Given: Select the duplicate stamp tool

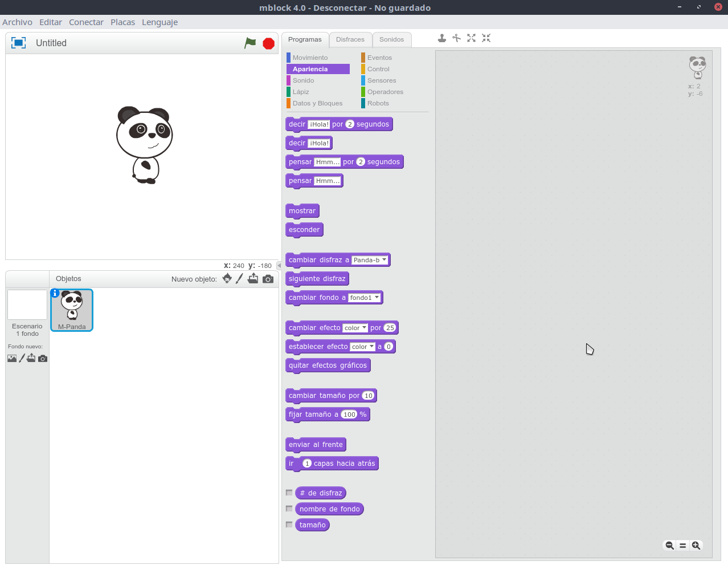Looking at the screenshot, I should (441, 38).
